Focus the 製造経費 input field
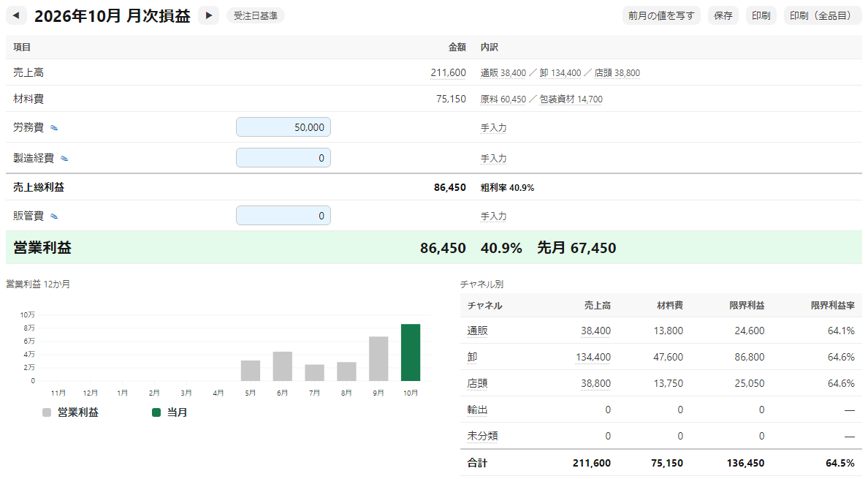The image size is (868, 479). pyautogui.click(x=283, y=158)
